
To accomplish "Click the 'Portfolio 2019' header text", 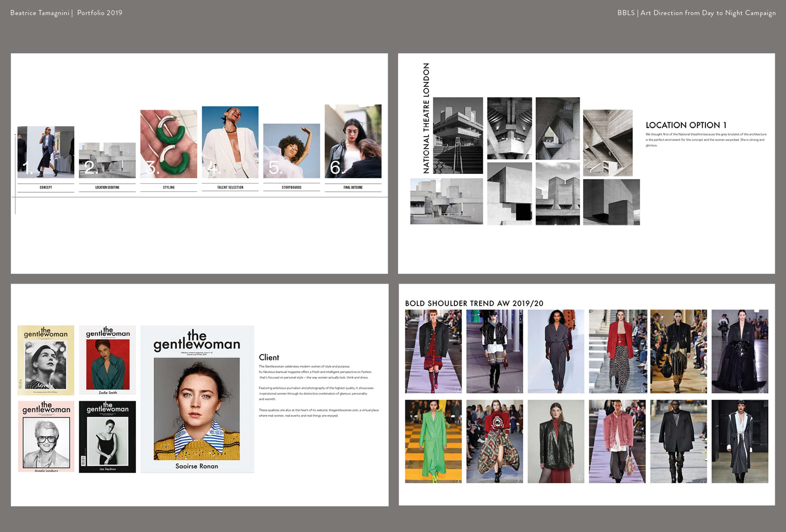I will 100,13.
